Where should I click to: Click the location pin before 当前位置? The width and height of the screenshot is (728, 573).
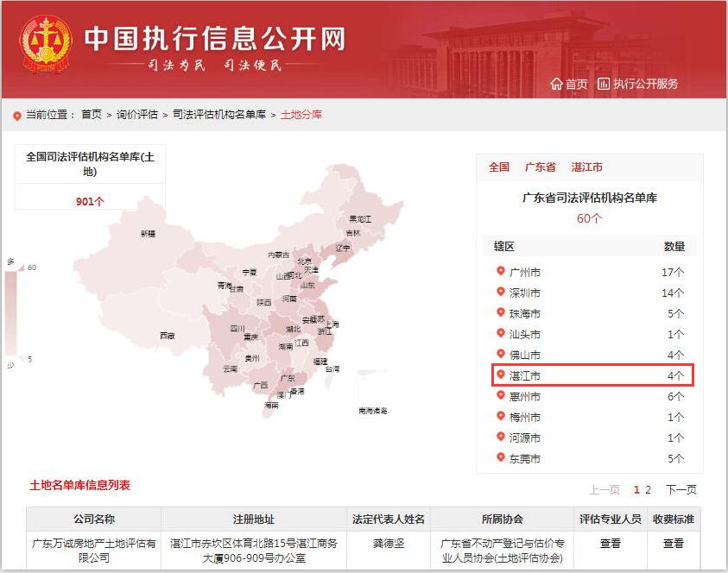pyautogui.click(x=17, y=116)
